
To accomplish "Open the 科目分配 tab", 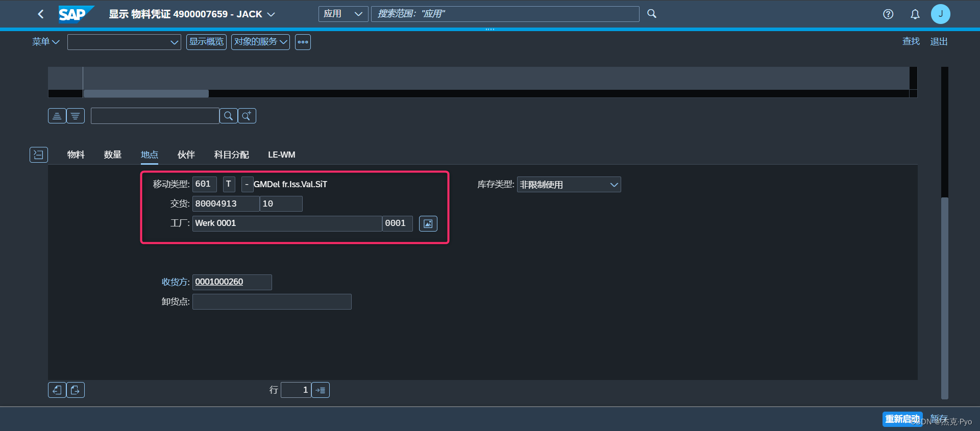I will click(231, 155).
